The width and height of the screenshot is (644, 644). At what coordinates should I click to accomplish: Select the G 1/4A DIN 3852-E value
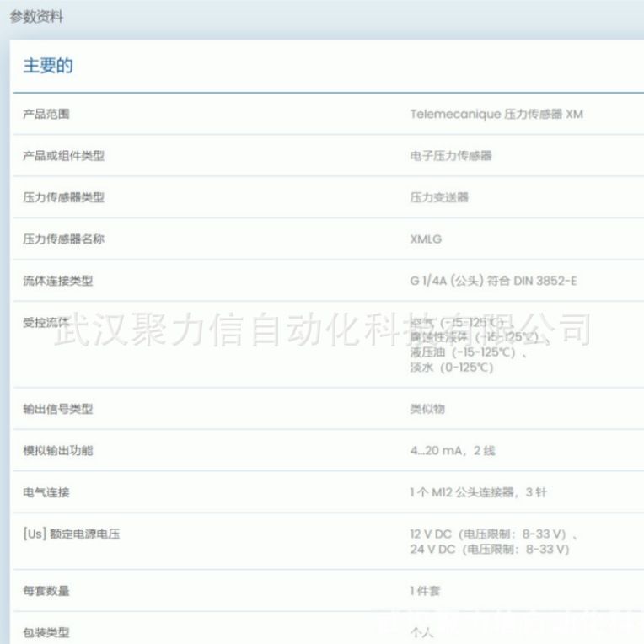pyautogui.click(x=493, y=281)
